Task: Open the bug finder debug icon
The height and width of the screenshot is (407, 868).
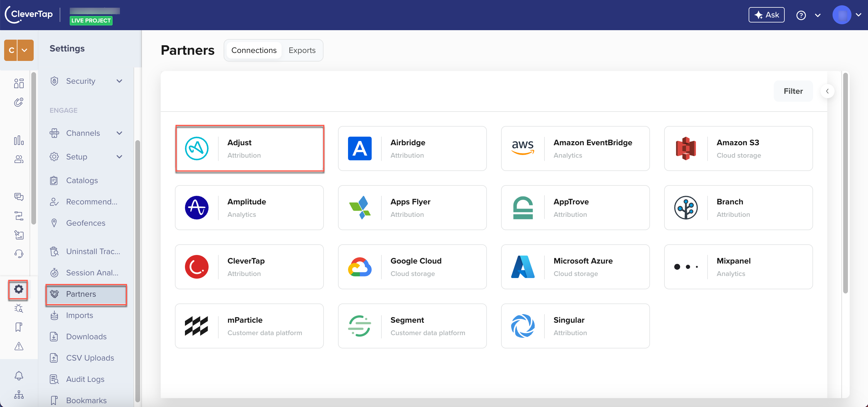Action: tap(19, 308)
